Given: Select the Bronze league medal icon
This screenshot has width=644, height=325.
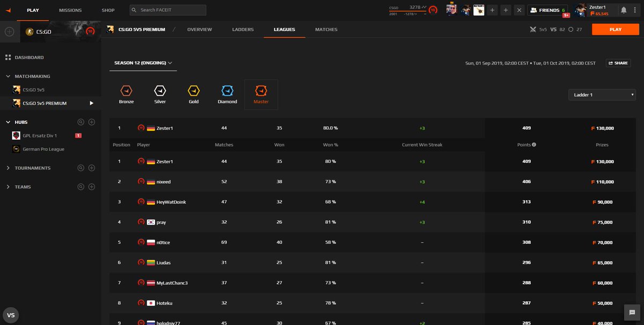Looking at the screenshot, I should point(126,91).
